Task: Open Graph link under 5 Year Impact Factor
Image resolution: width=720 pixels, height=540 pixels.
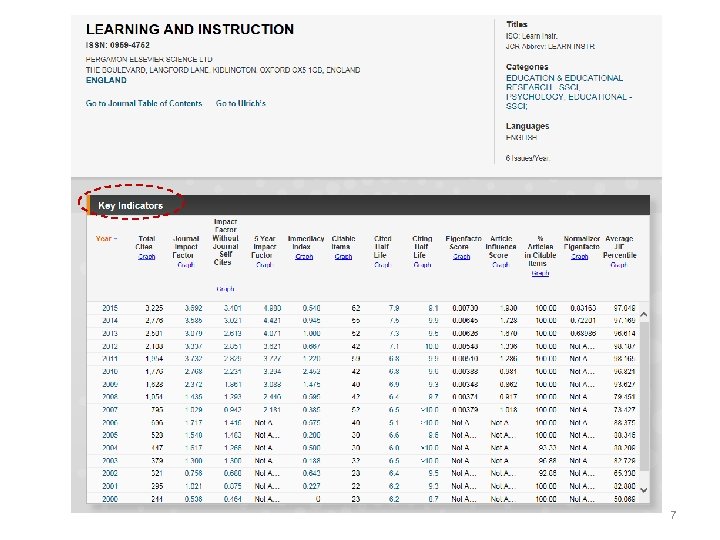Action: point(264,265)
